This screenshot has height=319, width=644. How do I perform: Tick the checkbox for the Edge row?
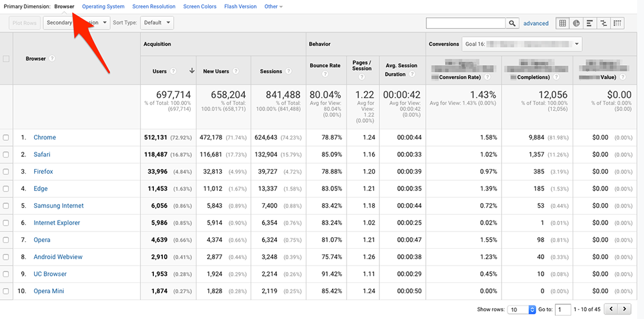click(x=6, y=189)
